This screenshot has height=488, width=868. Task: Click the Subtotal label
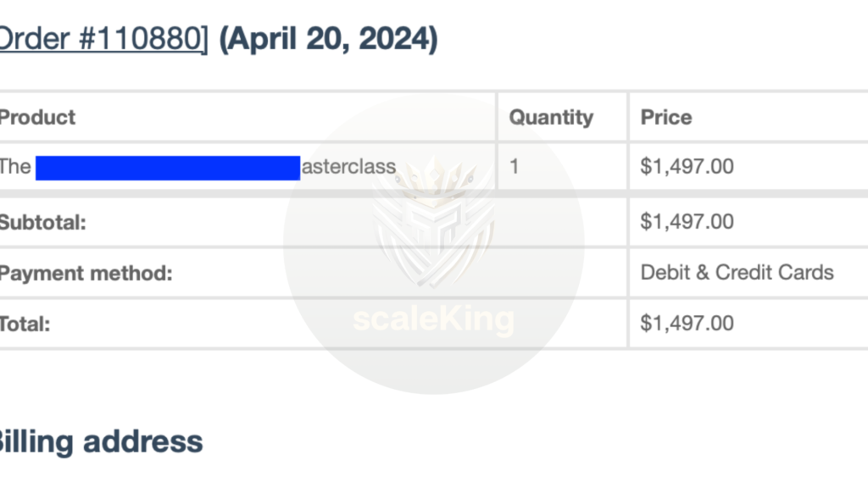pyautogui.click(x=42, y=223)
